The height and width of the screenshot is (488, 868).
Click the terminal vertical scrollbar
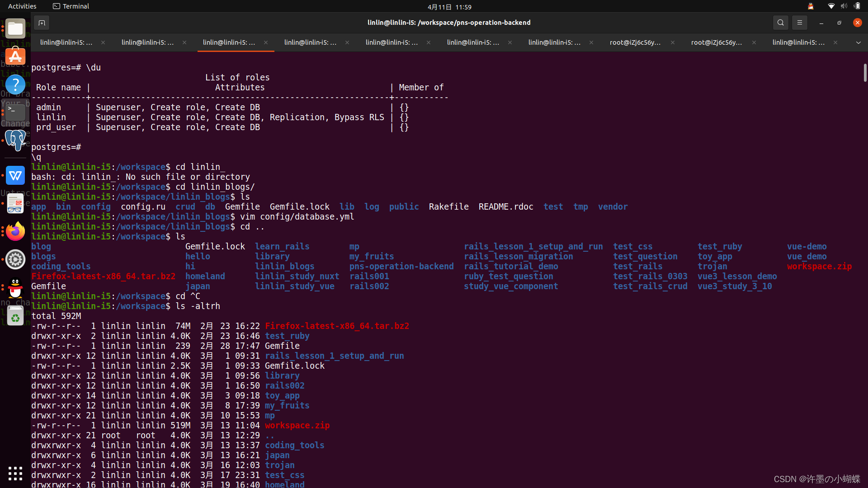[x=864, y=72]
